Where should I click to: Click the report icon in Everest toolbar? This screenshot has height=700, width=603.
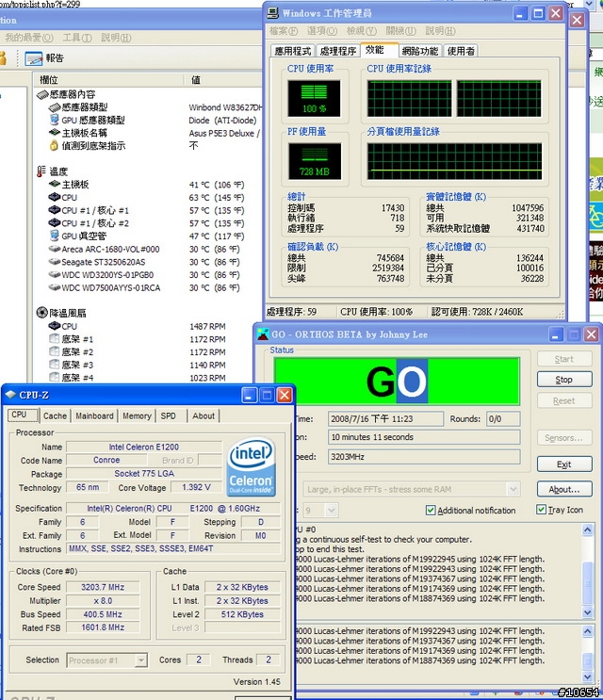click(34, 58)
